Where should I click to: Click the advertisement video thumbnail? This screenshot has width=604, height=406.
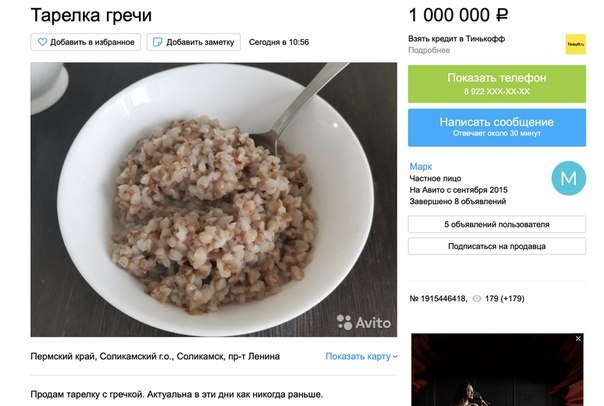tap(497, 370)
